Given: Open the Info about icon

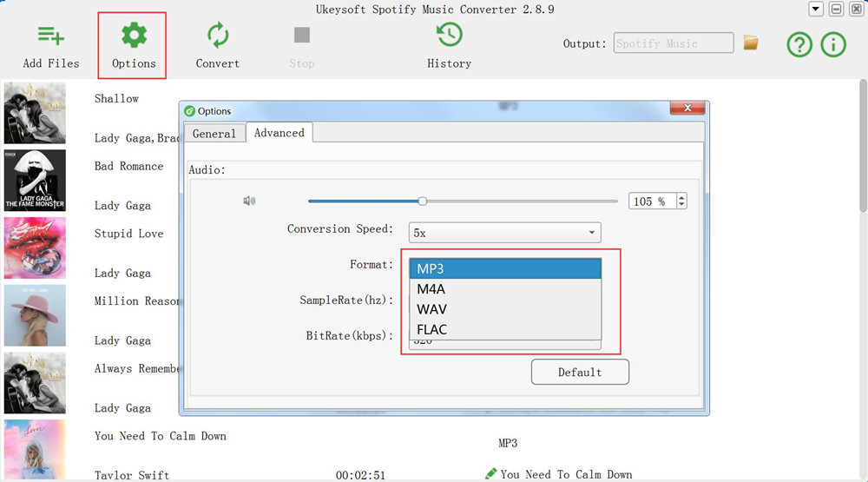Looking at the screenshot, I should [833, 45].
